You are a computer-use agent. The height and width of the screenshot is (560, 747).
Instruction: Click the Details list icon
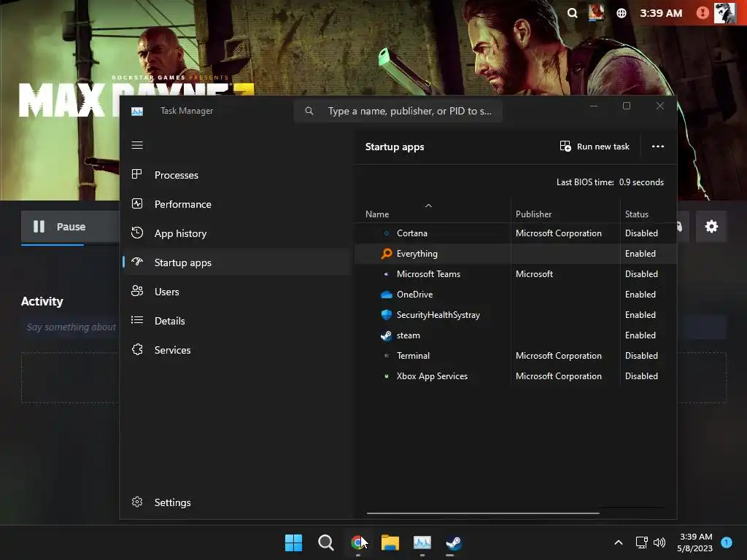[136, 320]
